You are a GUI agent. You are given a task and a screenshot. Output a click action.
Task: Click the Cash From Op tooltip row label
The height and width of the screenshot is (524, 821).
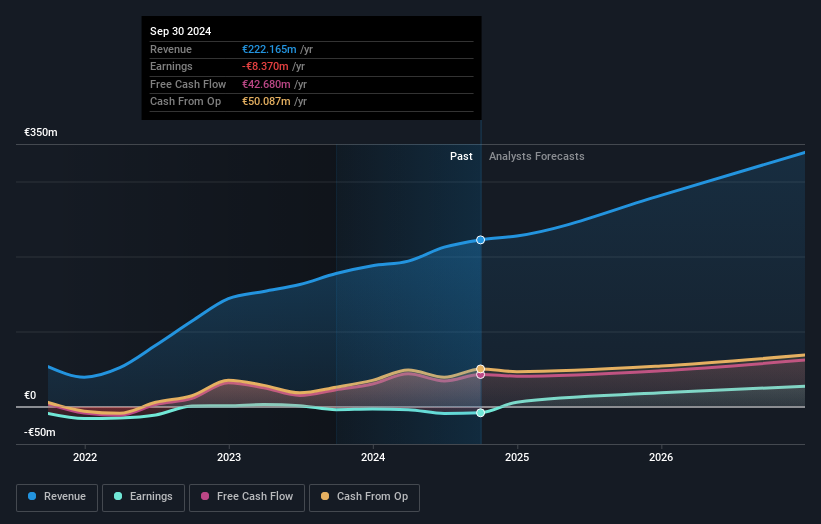coord(185,102)
